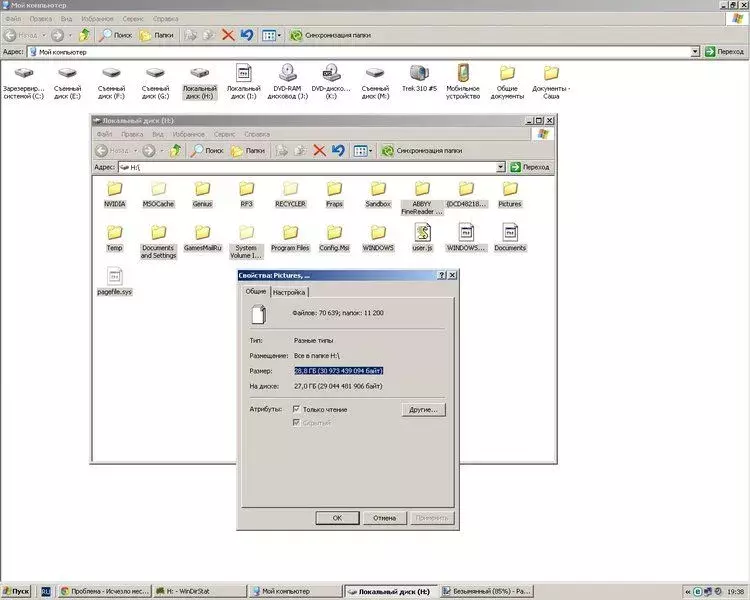Screen dimensions: 750x600
Task: Open the File menu in H: window
Action: coord(104,134)
